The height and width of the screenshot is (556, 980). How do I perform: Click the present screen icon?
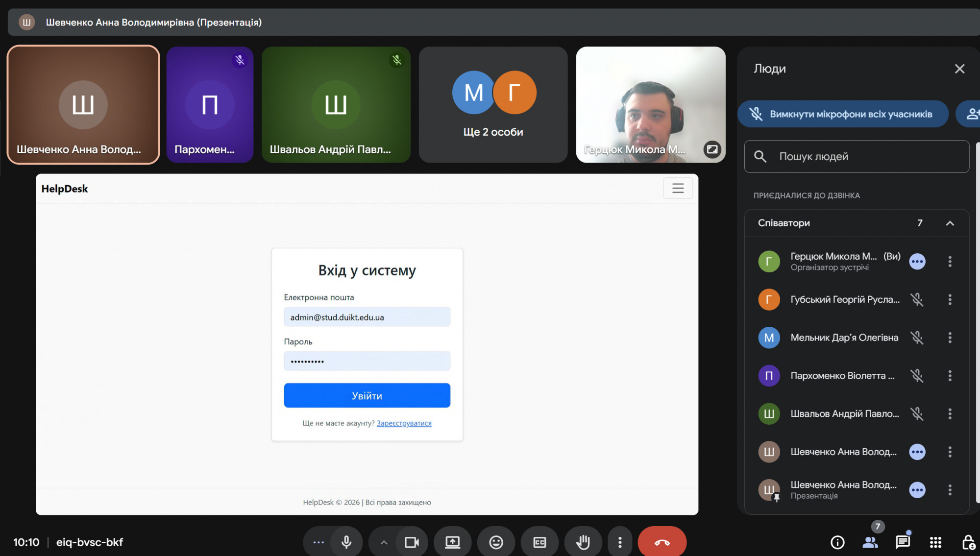pyautogui.click(x=452, y=542)
